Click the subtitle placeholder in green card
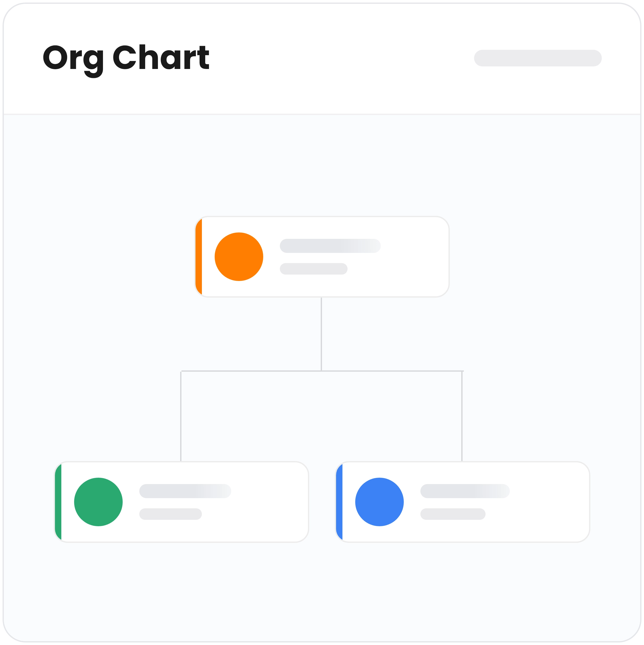644x645 pixels. pos(170,514)
